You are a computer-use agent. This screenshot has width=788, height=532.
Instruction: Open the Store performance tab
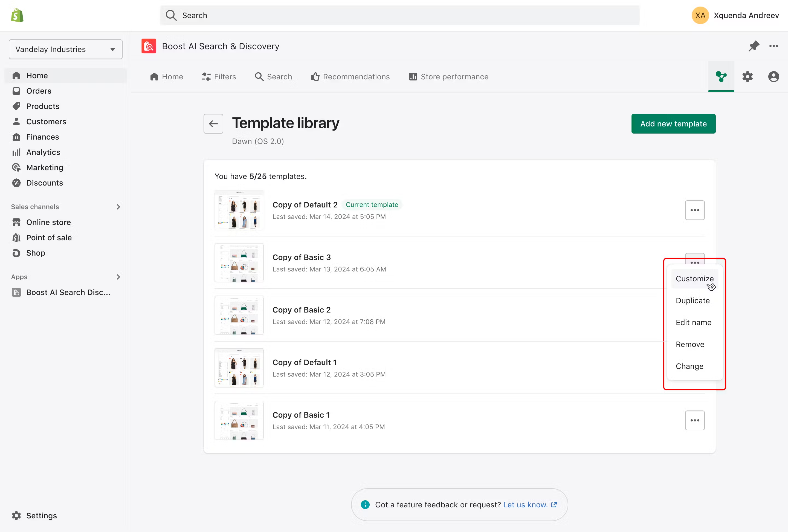tap(449, 77)
